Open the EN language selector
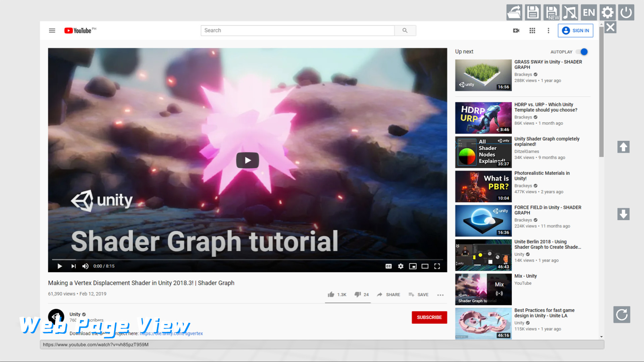 (589, 12)
